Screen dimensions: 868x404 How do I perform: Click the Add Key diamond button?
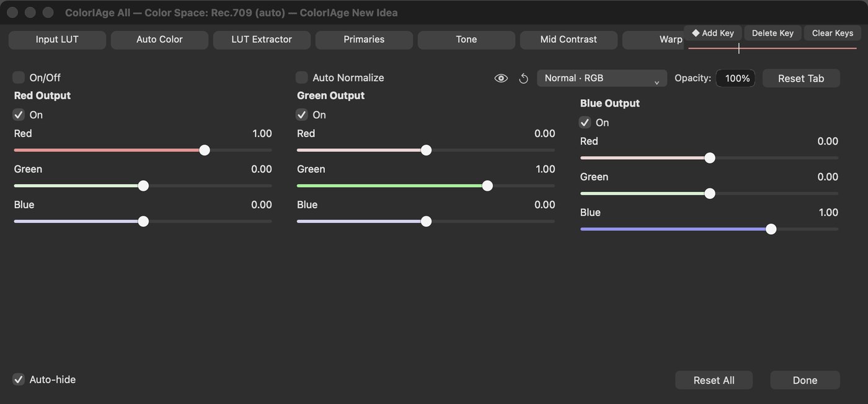point(713,33)
